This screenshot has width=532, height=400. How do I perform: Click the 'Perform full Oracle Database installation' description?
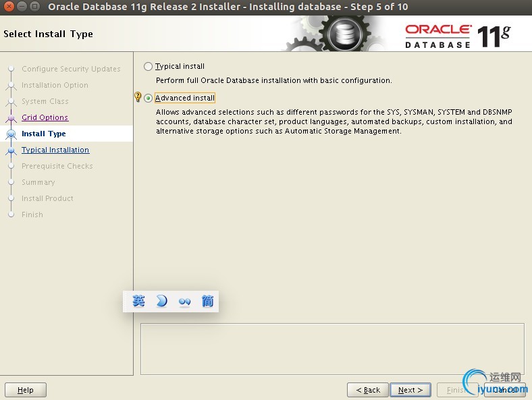274,80
